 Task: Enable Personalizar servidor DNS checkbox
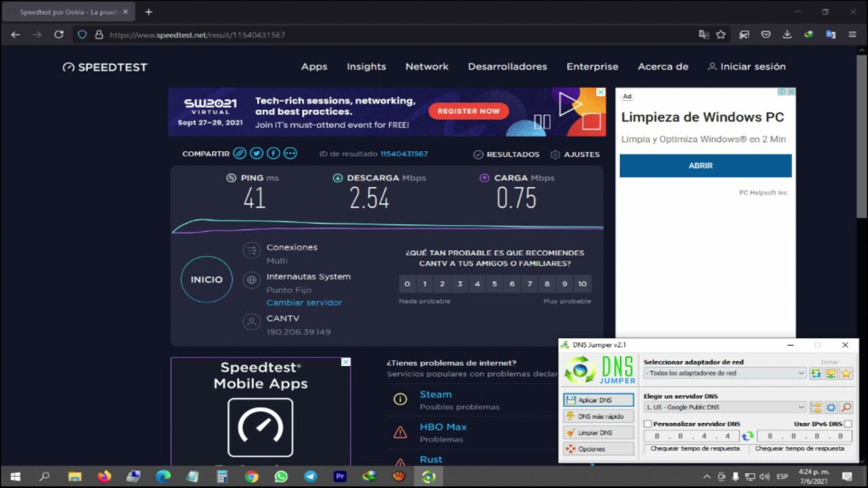(648, 424)
